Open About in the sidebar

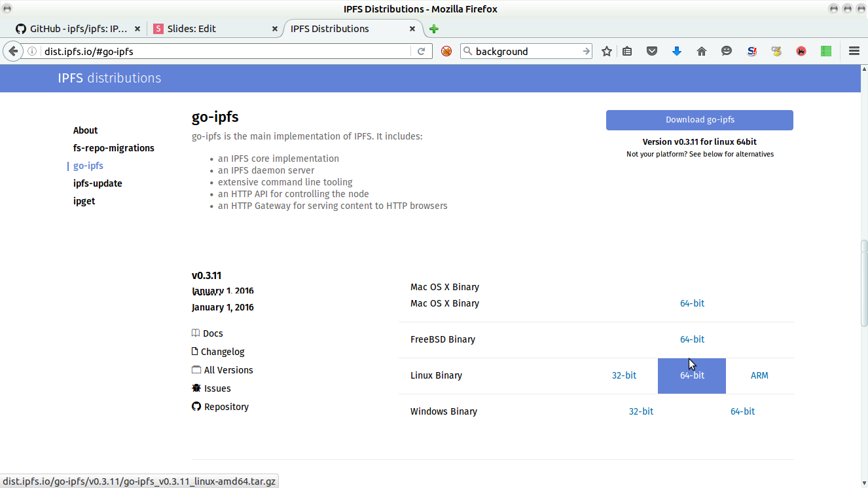[x=85, y=130]
